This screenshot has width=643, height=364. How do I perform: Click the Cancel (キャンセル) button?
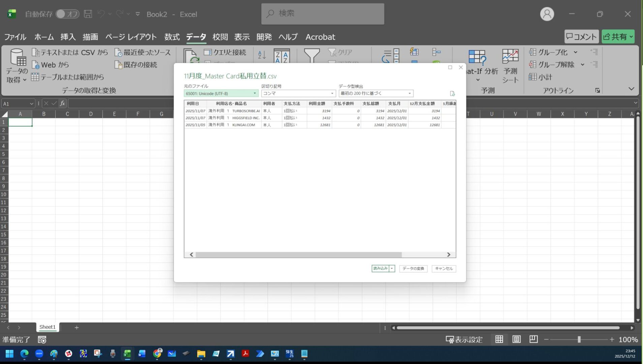point(443,269)
